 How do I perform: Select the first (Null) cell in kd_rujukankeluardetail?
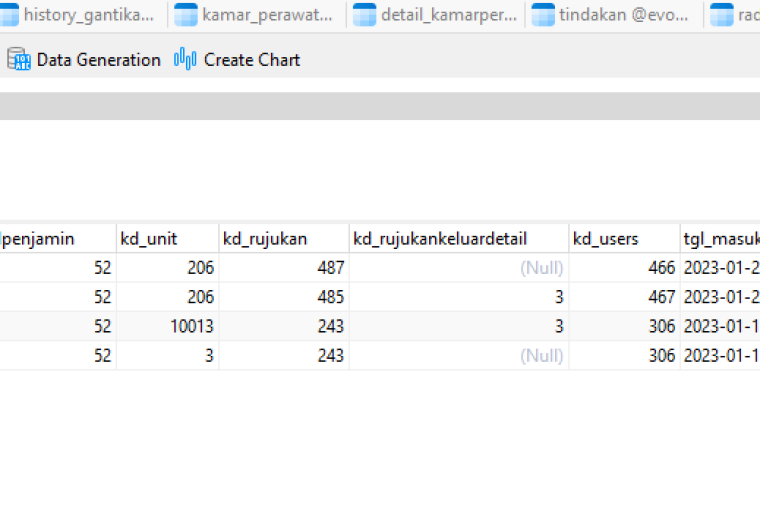coord(459,268)
